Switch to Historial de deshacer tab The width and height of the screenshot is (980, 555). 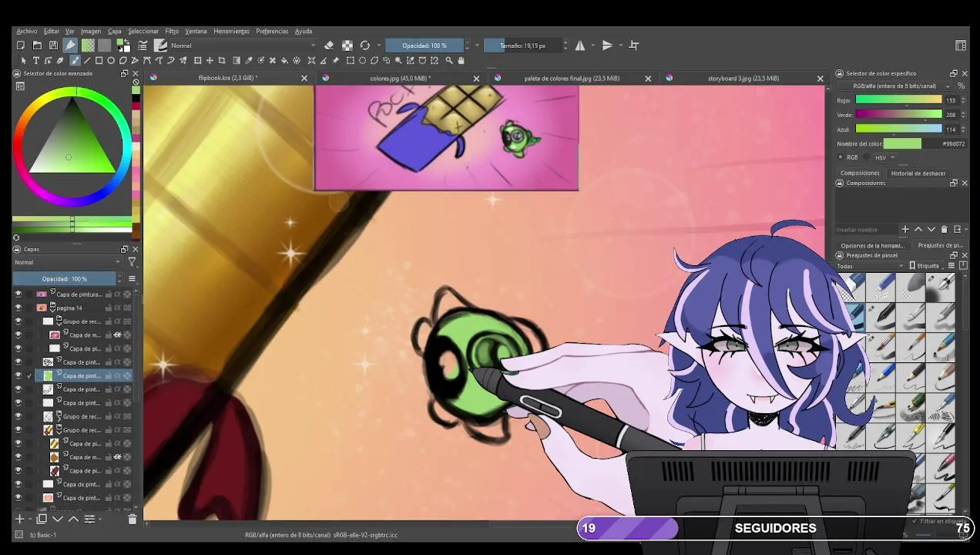(x=918, y=173)
